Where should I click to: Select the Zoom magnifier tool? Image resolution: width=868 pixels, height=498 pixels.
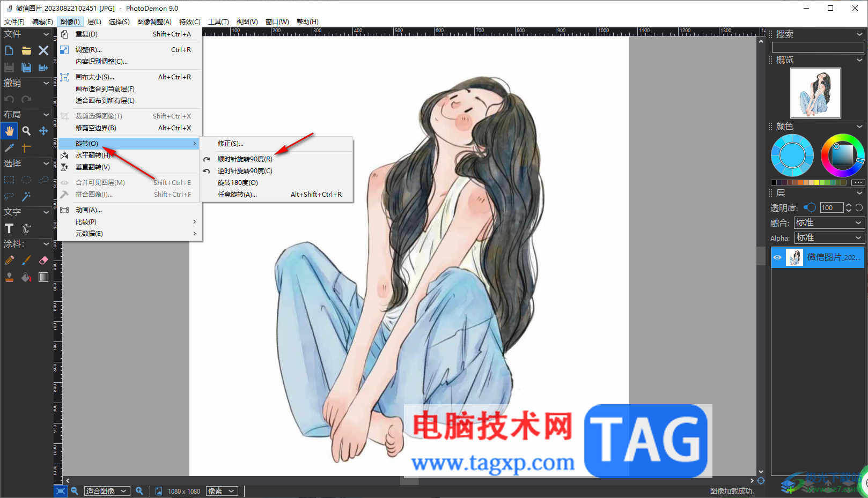coord(26,131)
